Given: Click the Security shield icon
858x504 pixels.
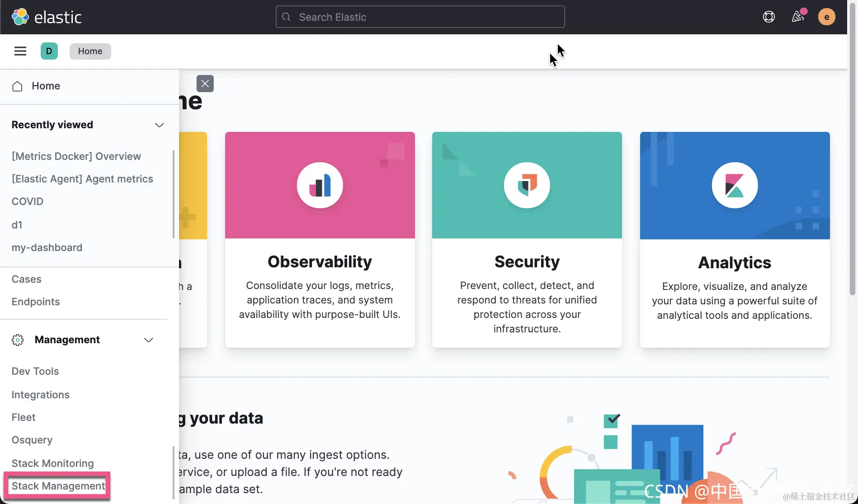Looking at the screenshot, I should coord(527,185).
